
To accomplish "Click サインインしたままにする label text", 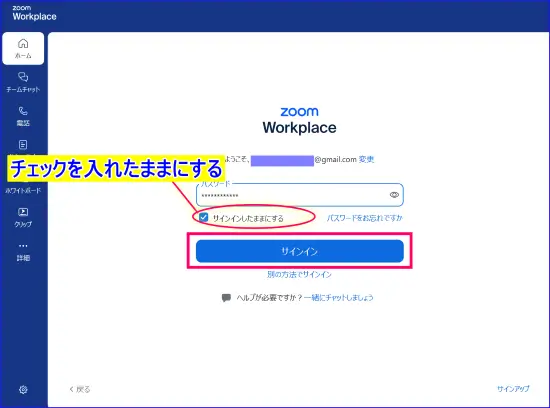I will (248, 218).
